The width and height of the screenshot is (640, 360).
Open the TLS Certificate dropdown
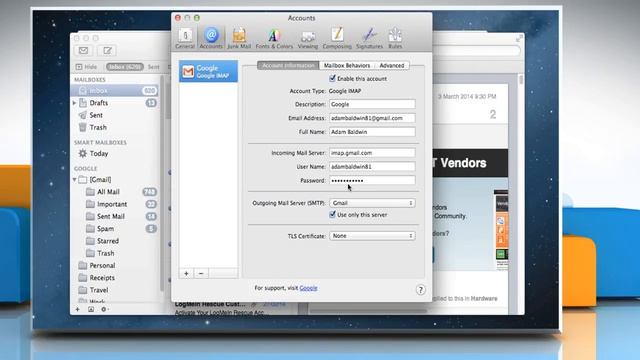(x=372, y=236)
